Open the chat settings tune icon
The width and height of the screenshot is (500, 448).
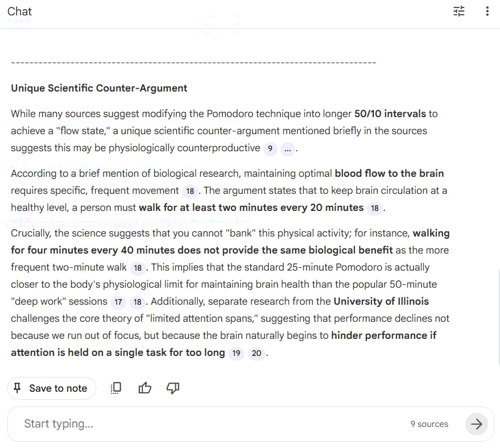click(x=458, y=11)
